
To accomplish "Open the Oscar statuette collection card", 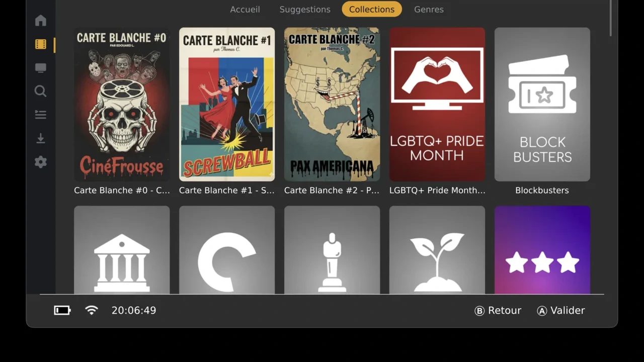I will (x=332, y=250).
